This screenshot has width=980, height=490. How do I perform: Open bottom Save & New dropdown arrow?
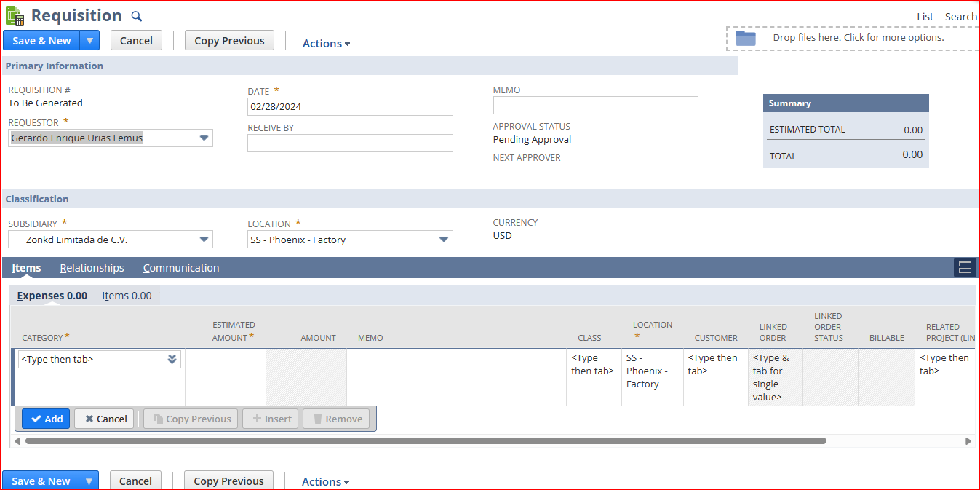tap(89, 481)
